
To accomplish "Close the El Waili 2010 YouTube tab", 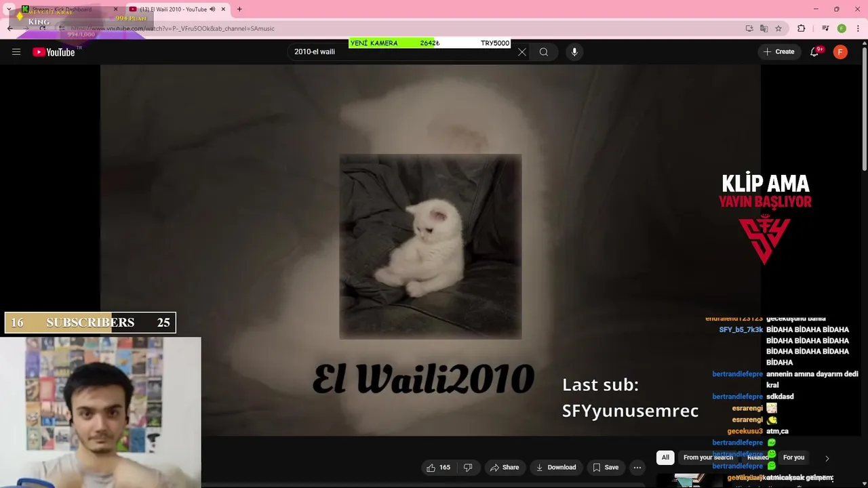I will (x=223, y=9).
